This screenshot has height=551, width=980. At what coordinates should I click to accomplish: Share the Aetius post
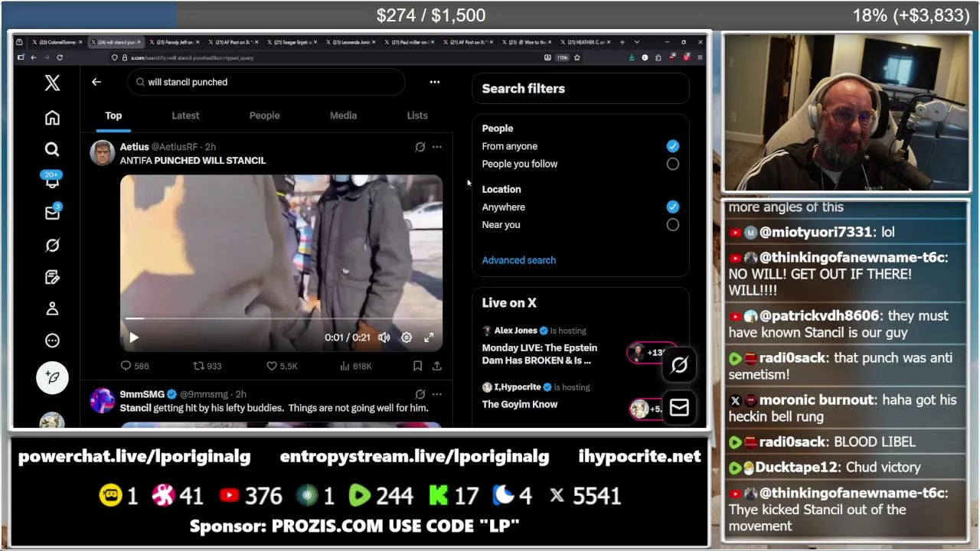[x=436, y=367]
